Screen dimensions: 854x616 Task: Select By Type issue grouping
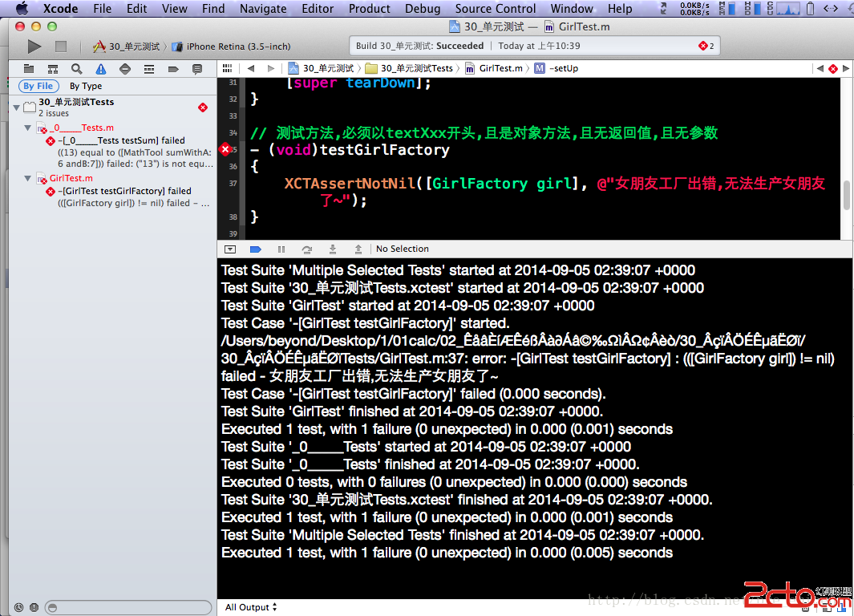86,86
